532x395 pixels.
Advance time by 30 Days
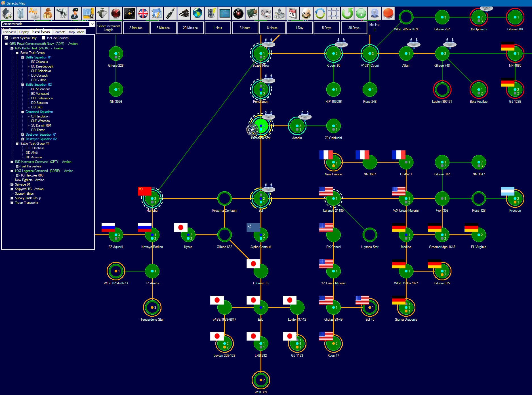354,28
